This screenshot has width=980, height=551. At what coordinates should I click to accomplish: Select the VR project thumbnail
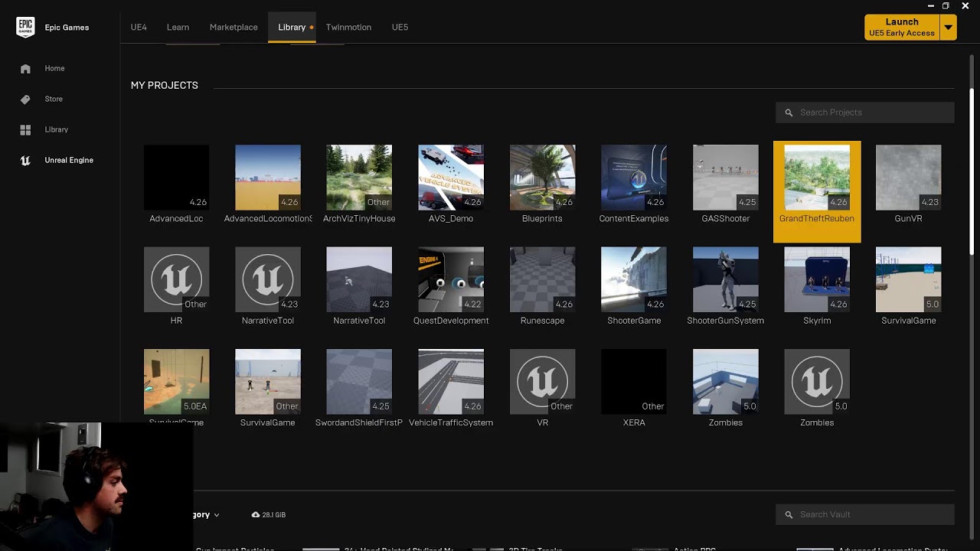(x=542, y=382)
